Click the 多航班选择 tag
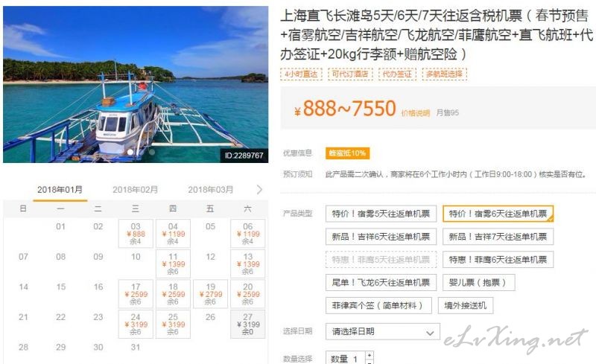The width and height of the screenshot is (596, 364). click(x=444, y=74)
